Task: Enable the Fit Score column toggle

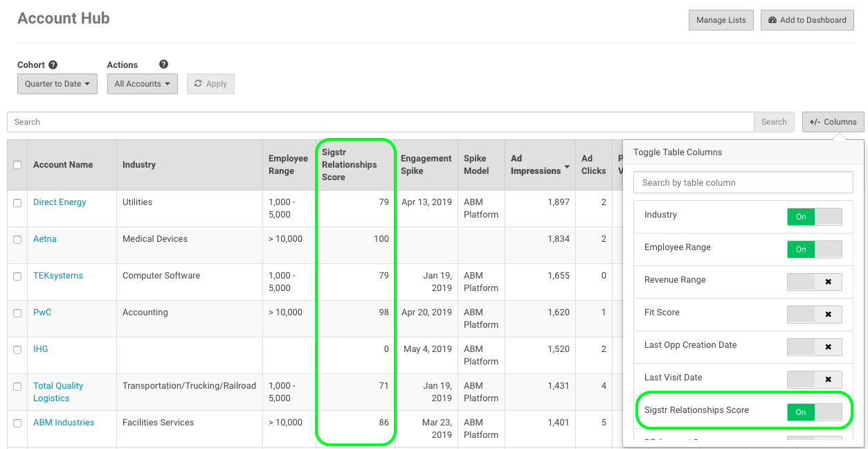Action: pyautogui.click(x=815, y=315)
